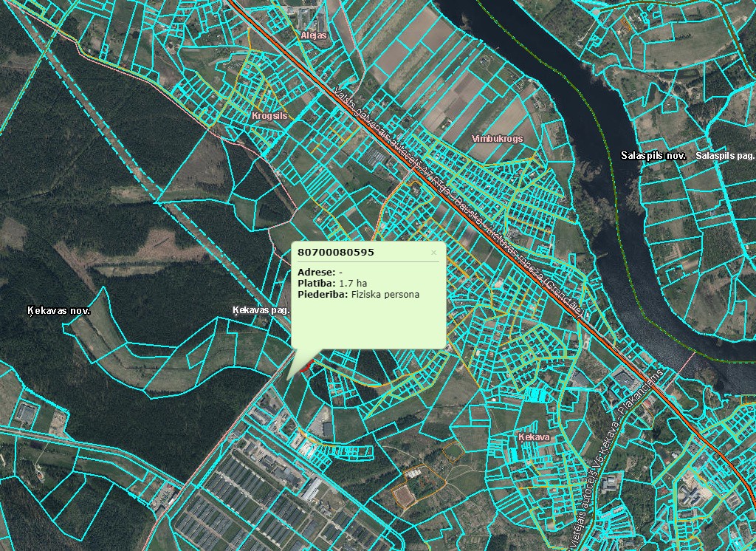Screen dimensions: 756x551
Task: Click the Alejas place label
Action: (314, 35)
